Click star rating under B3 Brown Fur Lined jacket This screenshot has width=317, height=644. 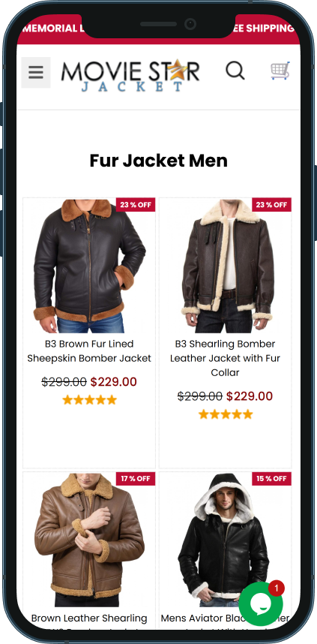pyautogui.click(x=89, y=400)
